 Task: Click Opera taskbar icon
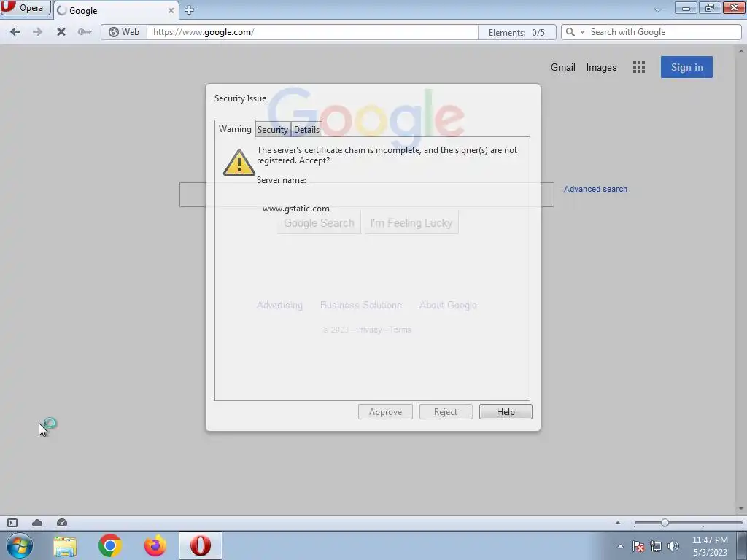(x=201, y=545)
